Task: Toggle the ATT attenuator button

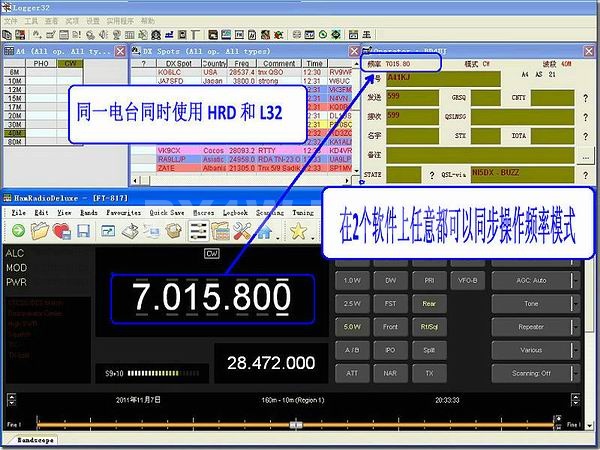Action: pyautogui.click(x=352, y=373)
